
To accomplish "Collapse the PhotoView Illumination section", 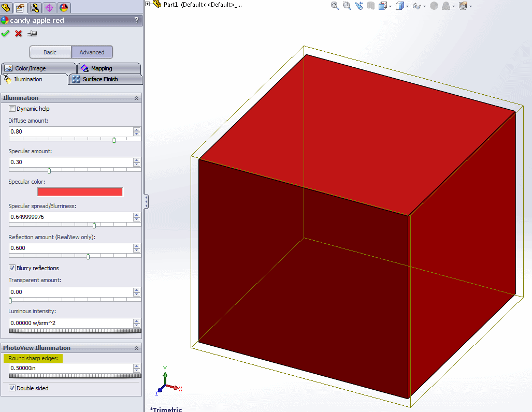I will (136, 348).
